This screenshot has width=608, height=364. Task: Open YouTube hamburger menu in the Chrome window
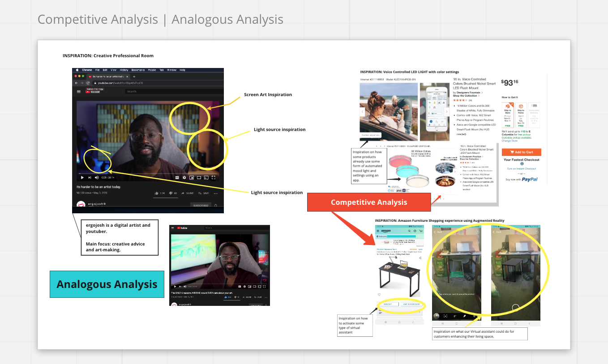pyautogui.click(x=79, y=91)
